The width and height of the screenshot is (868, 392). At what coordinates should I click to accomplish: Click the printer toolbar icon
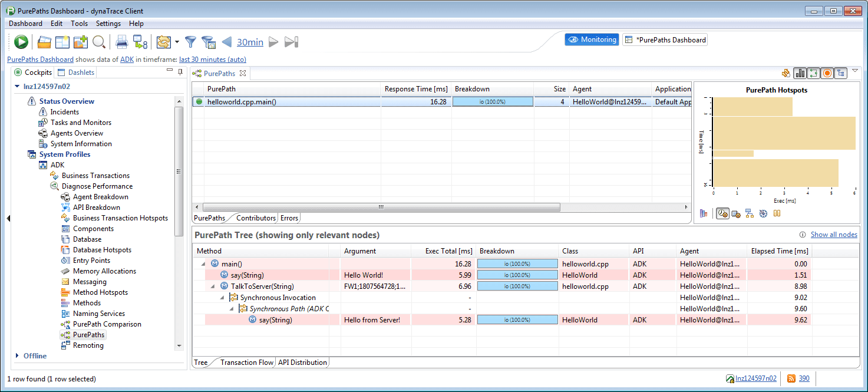pyautogui.click(x=121, y=42)
